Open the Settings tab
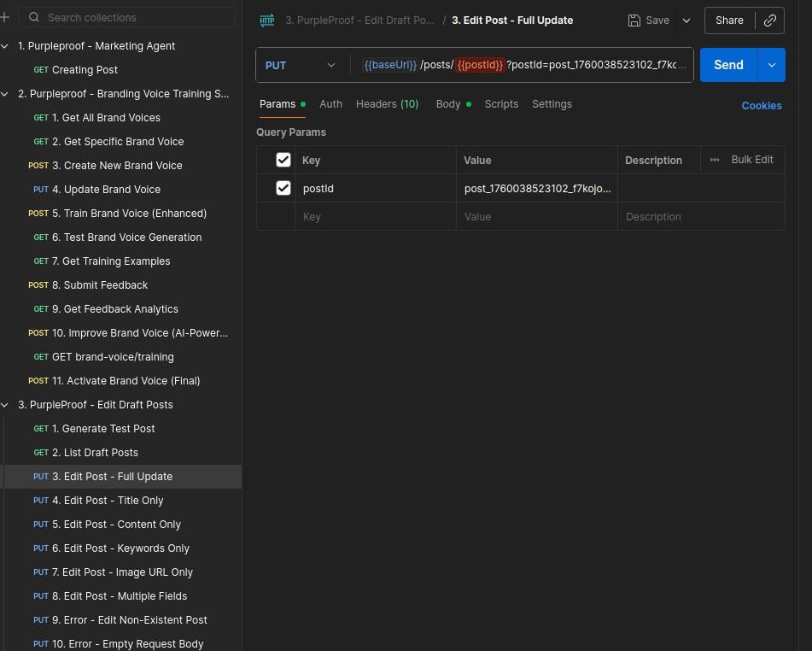Viewport: 812px width, 651px height. click(552, 104)
